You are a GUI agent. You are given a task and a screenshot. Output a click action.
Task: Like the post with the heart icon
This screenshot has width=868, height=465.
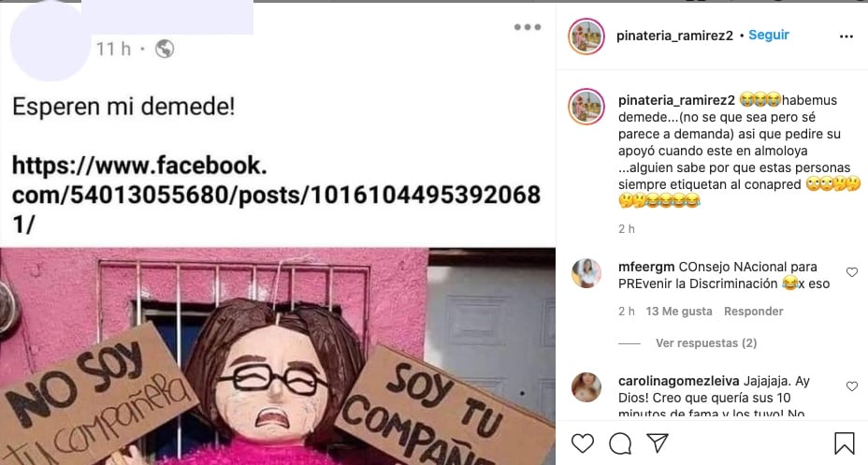583,443
